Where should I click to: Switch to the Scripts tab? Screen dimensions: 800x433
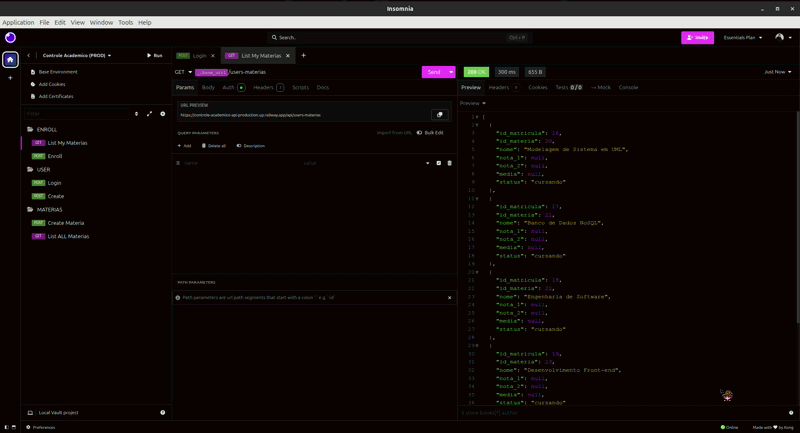[x=301, y=87]
